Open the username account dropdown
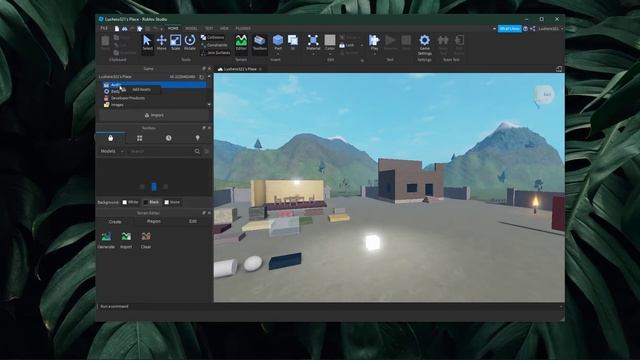The image size is (640, 360). [x=550, y=29]
